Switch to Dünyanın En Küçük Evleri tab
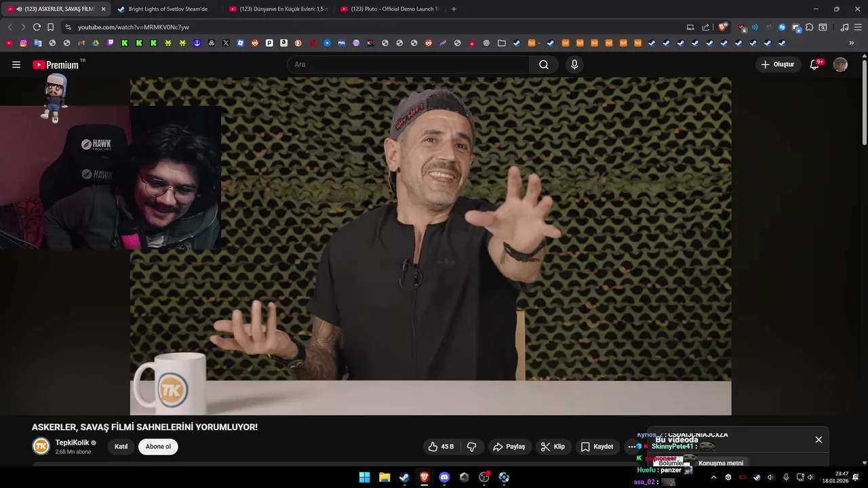Image resolution: width=868 pixels, height=488 pixels. [278, 9]
